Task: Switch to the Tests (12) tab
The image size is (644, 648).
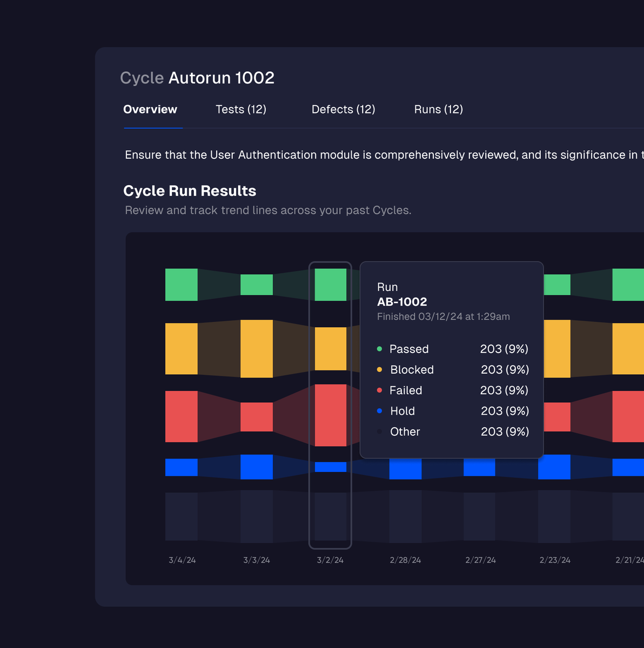Action: [241, 110]
